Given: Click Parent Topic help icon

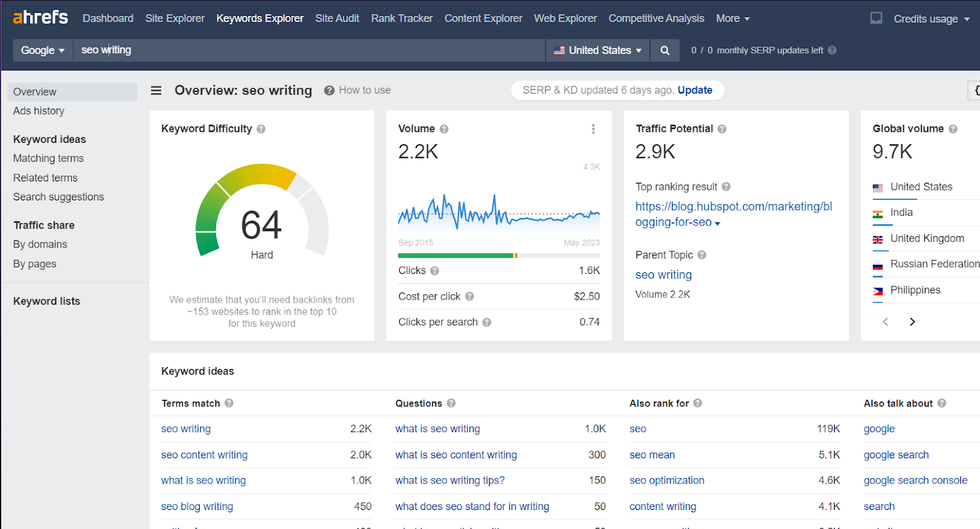Looking at the screenshot, I should 702,255.
